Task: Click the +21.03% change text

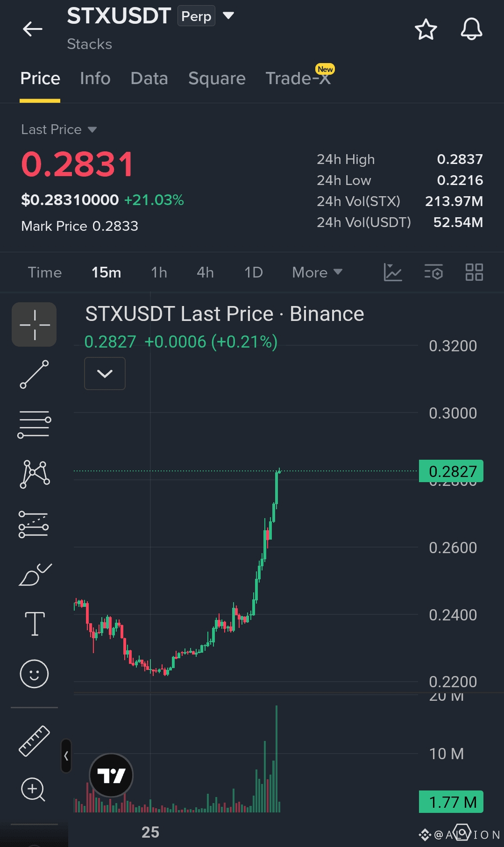Action: (x=154, y=200)
